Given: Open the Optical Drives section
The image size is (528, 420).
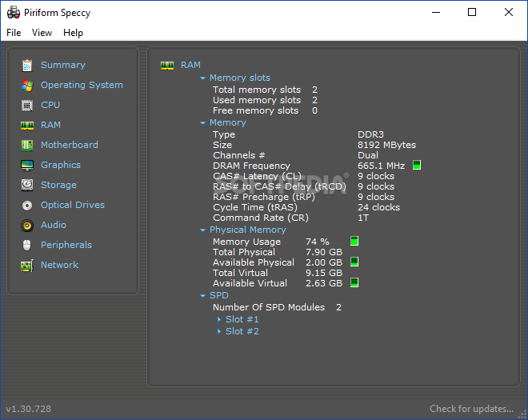Looking at the screenshot, I should coord(73,205).
